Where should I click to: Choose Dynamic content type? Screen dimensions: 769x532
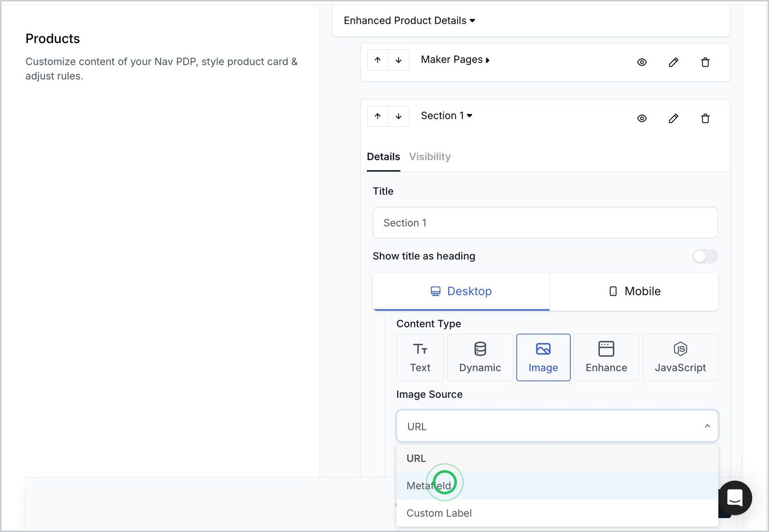click(480, 357)
